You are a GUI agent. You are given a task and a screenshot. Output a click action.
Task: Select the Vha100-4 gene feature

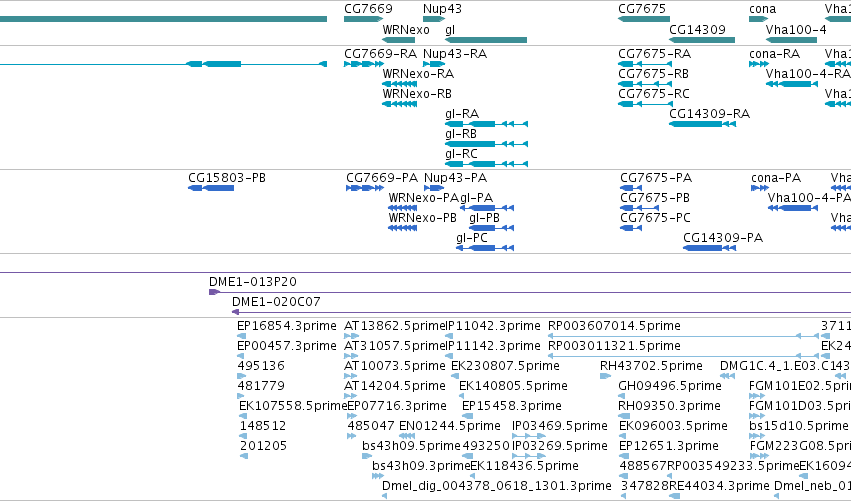point(791,40)
